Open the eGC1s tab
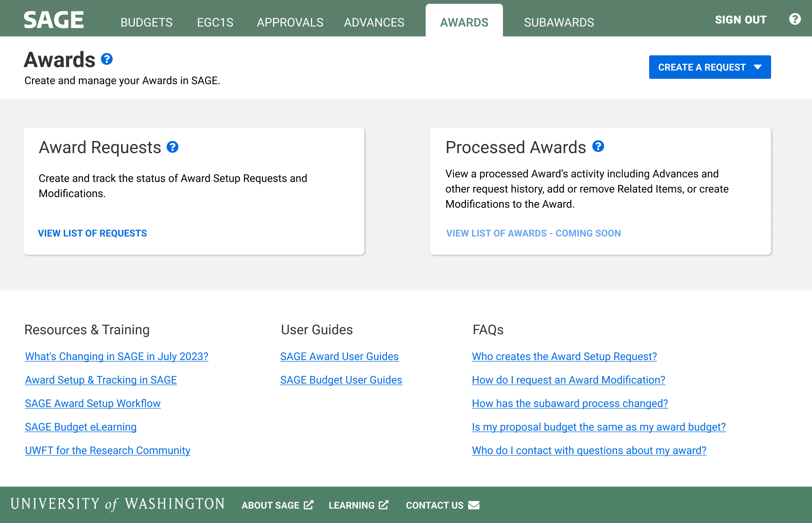The image size is (812, 523). coord(215,22)
